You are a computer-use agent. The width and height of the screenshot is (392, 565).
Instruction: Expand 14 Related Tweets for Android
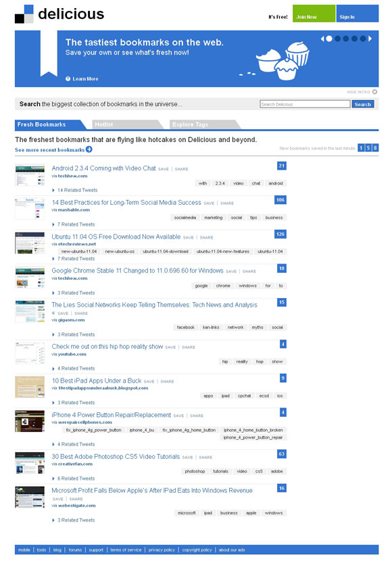pyautogui.click(x=75, y=190)
